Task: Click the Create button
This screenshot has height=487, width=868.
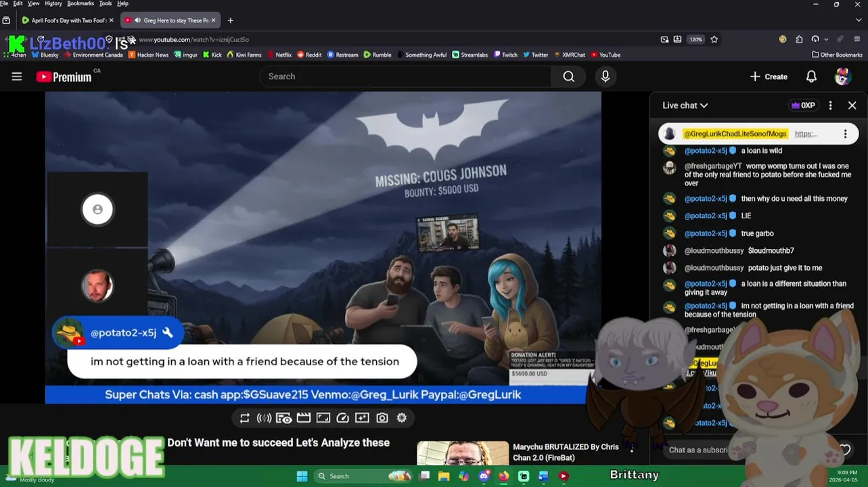Action: (769, 77)
